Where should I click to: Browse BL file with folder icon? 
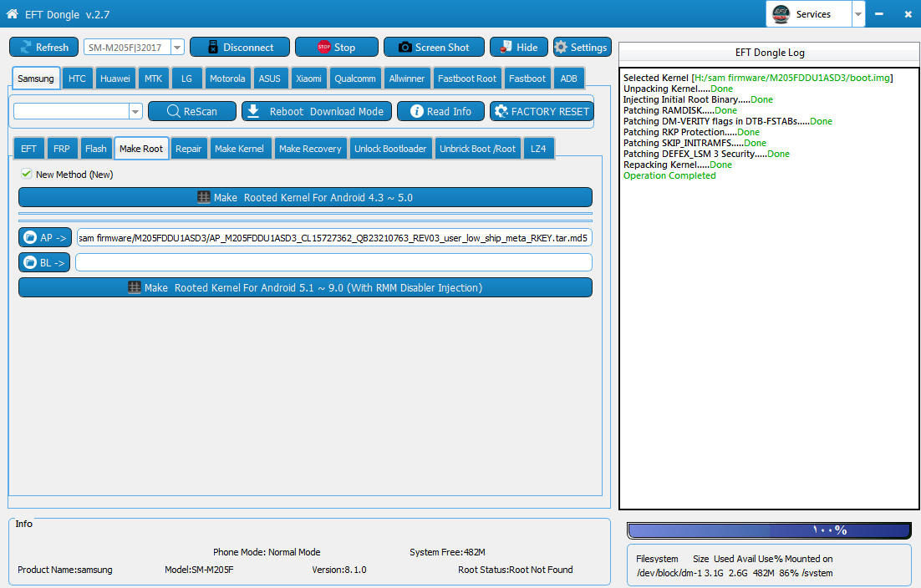[31, 262]
